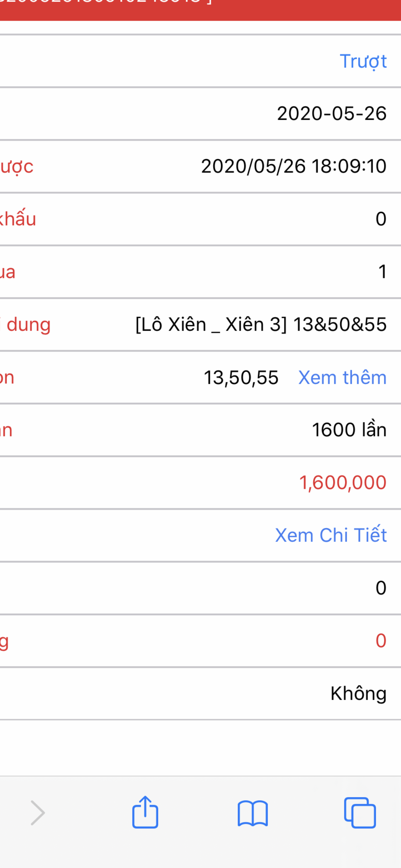Tap the Safari share icon
This screenshot has height=868, width=401.
pos(145,812)
